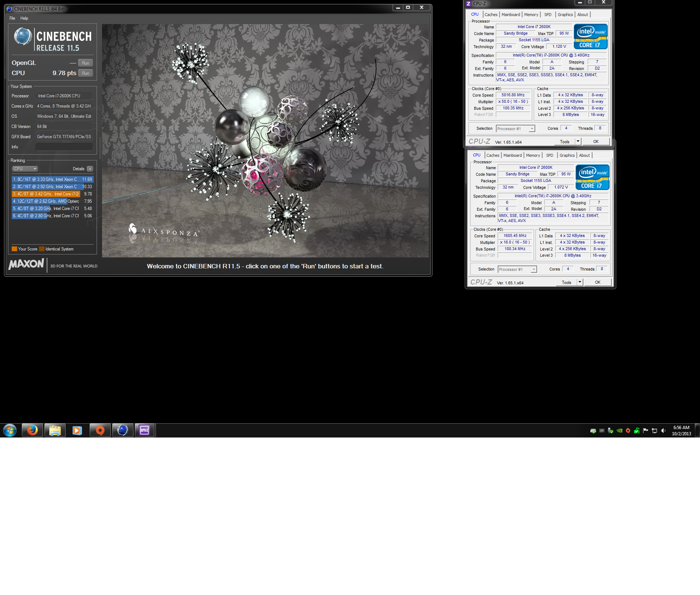Switch to Origin app in taskbar
Screen dimensions: 700x595
100,431
